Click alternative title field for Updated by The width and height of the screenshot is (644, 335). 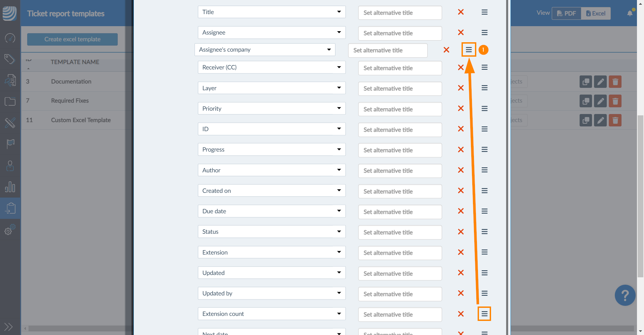click(400, 294)
